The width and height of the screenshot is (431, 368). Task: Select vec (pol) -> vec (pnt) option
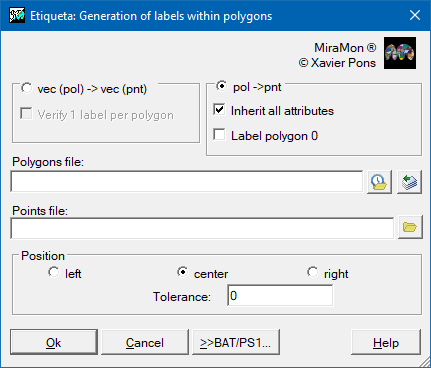pyautogui.click(x=27, y=89)
